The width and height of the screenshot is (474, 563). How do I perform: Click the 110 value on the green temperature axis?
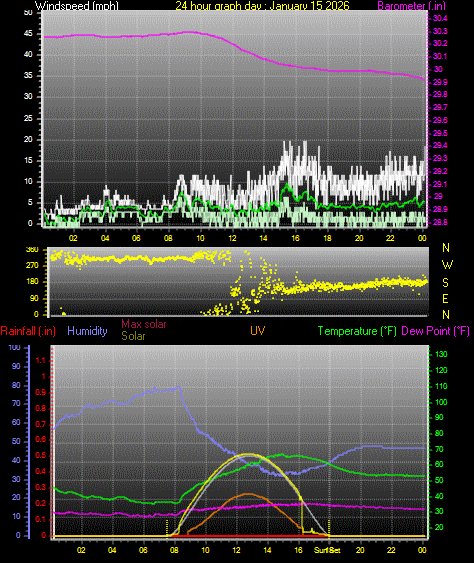(441, 386)
